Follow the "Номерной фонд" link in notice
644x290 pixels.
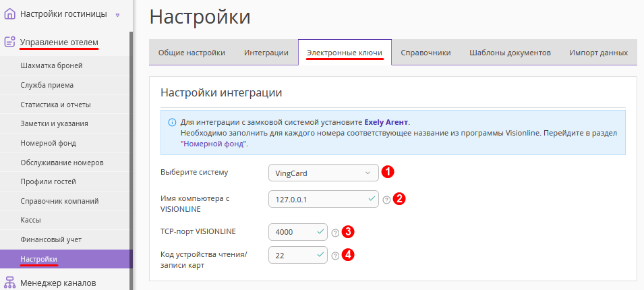(x=214, y=144)
